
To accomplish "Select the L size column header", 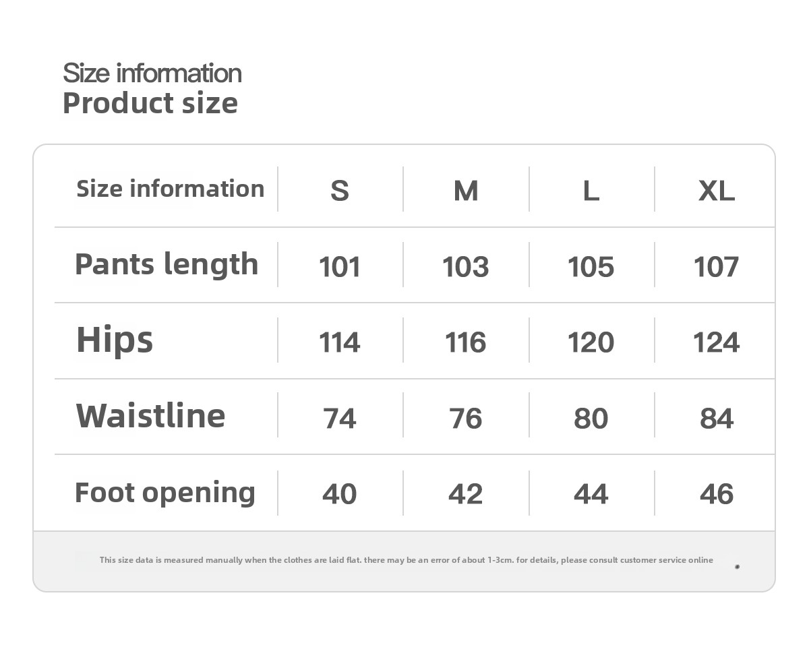I will point(591,191).
